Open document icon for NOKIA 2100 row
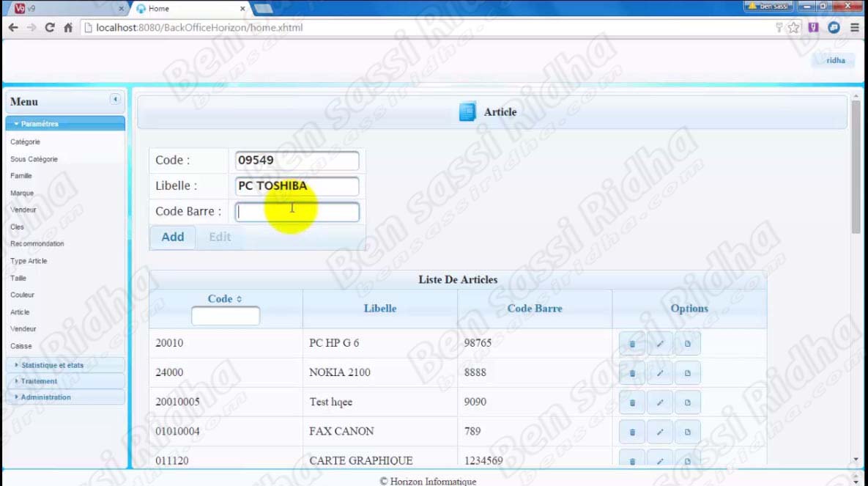Image resolution: width=868 pixels, height=486 pixels. click(x=687, y=372)
